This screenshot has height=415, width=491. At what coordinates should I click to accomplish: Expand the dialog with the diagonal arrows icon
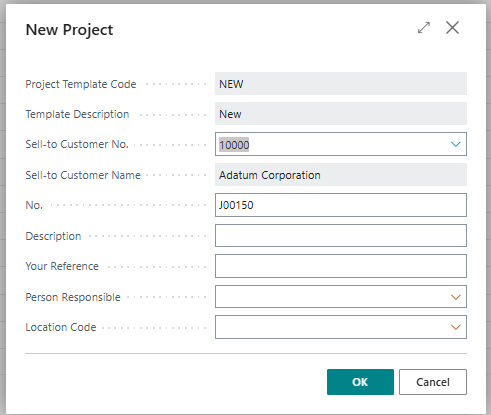click(424, 28)
